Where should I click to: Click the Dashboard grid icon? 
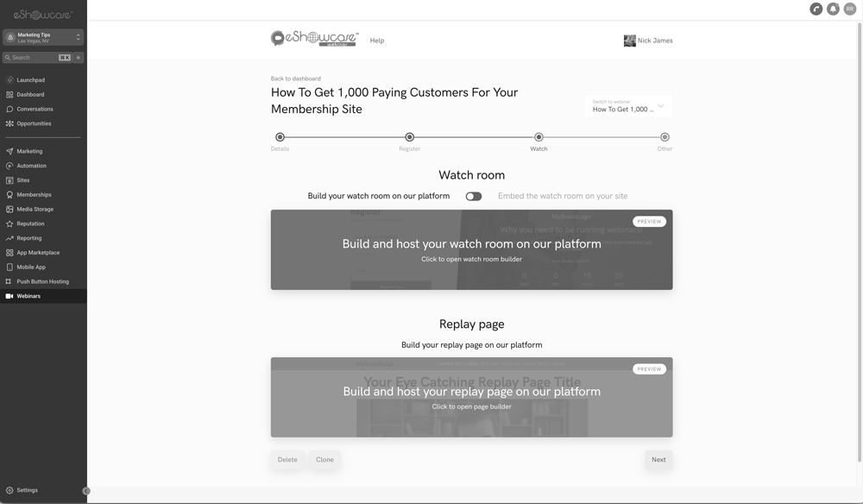9,95
